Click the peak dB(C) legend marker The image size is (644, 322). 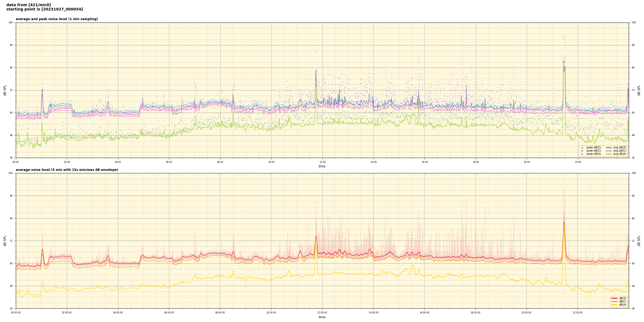582,151
